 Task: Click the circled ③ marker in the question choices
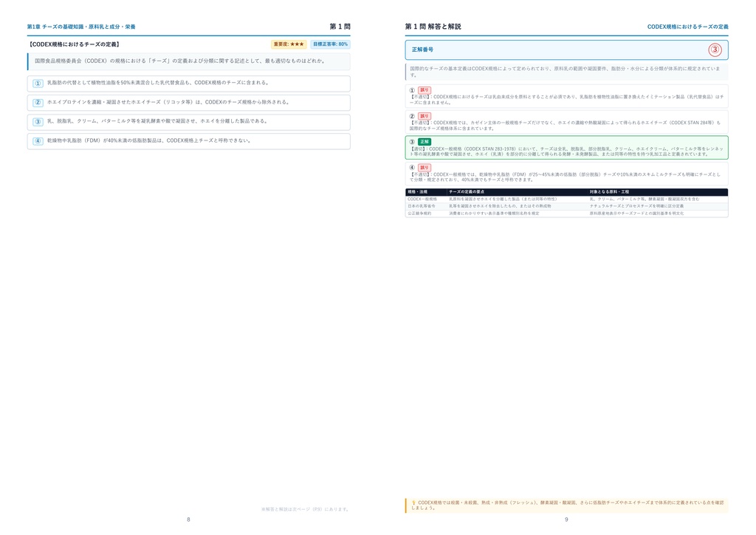[38, 122]
